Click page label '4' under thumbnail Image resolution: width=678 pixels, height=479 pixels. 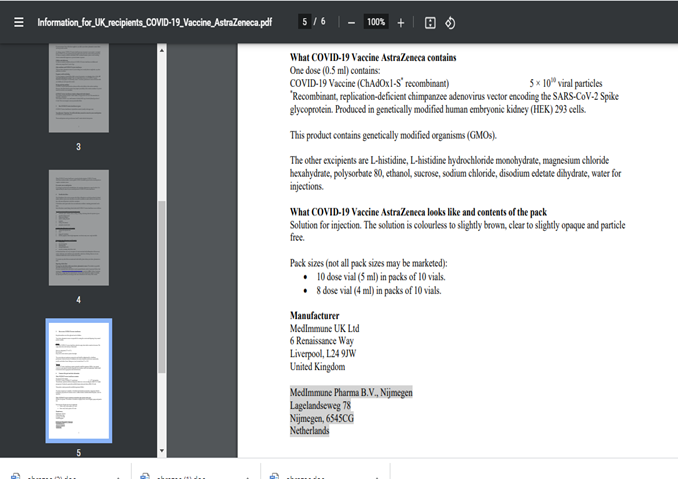pyautogui.click(x=78, y=300)
